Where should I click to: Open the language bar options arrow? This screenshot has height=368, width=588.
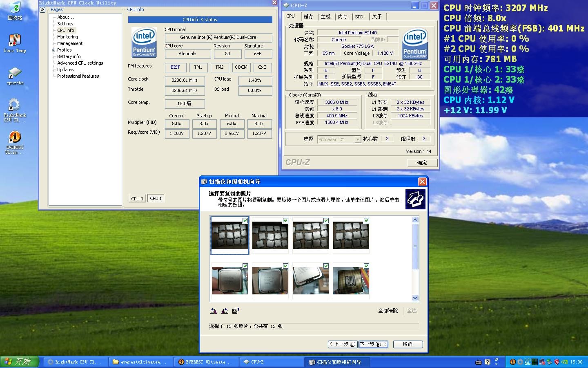[x=497, y=364]
